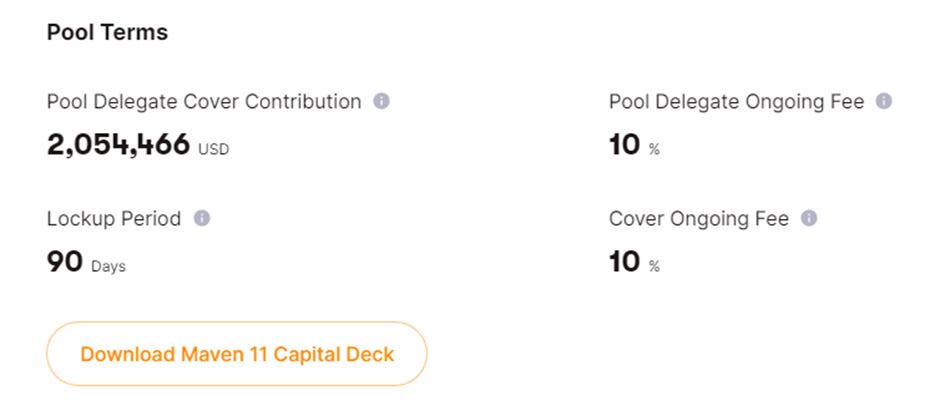Click the 10 value under Cover Ongoing Fee
Image resolution: width=940 pixels, height=411 pixels.
(x=625, y=262)
